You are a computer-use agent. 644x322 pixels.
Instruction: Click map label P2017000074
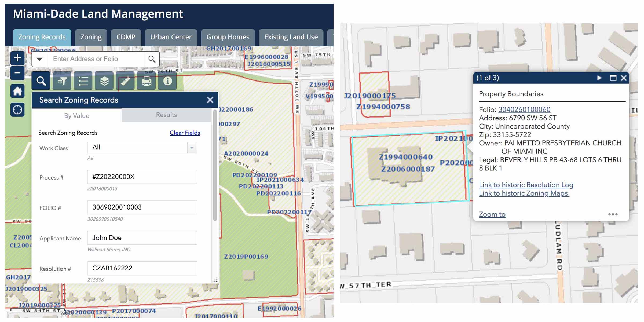coord(134,311)
